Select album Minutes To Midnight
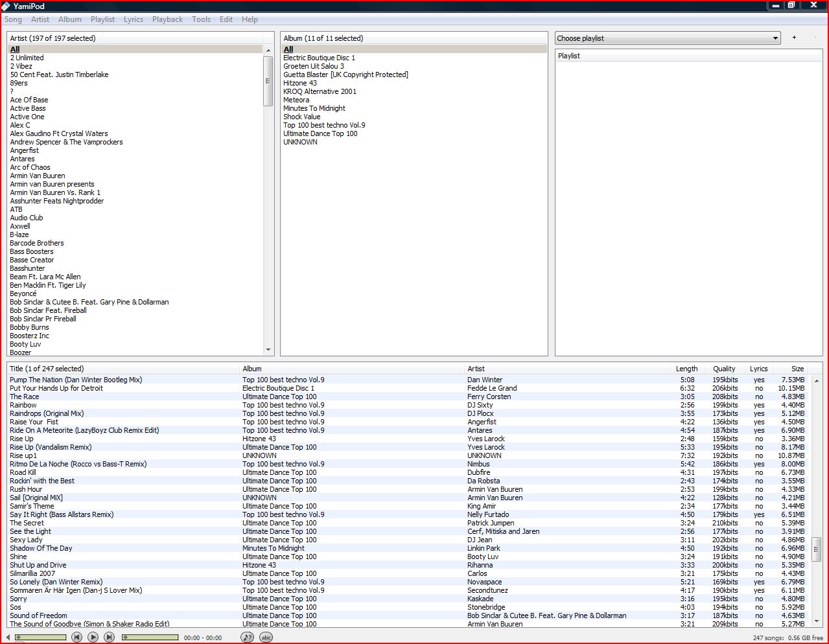This screenshot has width=829, height=644. coord(314,108)
